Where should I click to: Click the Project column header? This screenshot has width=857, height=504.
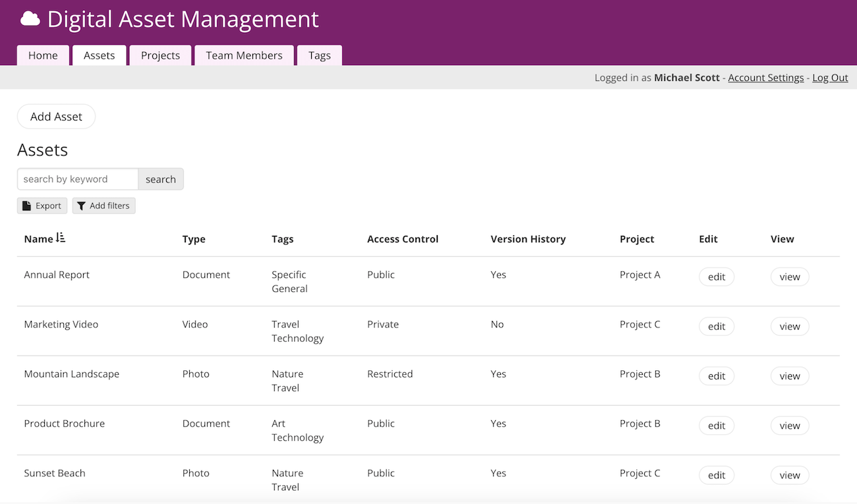point(637,239)
